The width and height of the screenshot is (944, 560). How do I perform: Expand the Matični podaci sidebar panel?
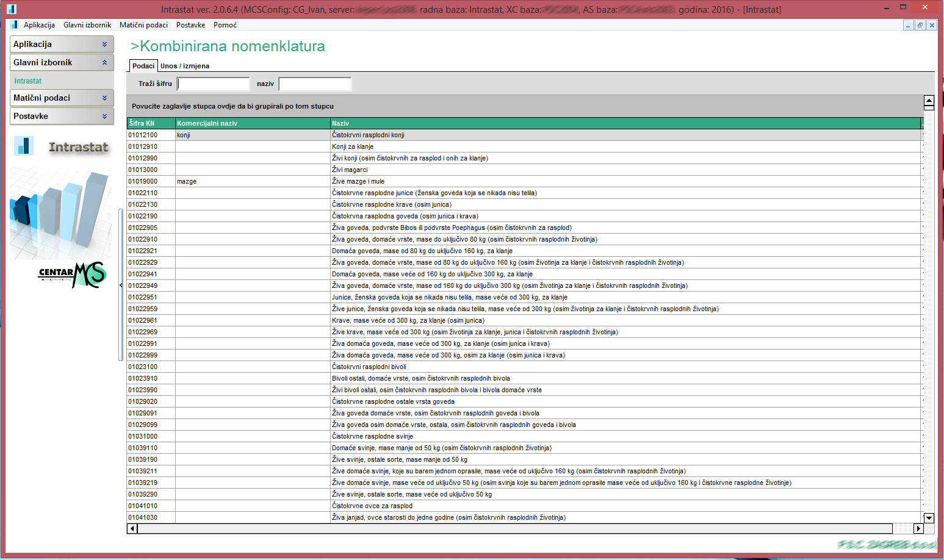click(x=62, y=98)
